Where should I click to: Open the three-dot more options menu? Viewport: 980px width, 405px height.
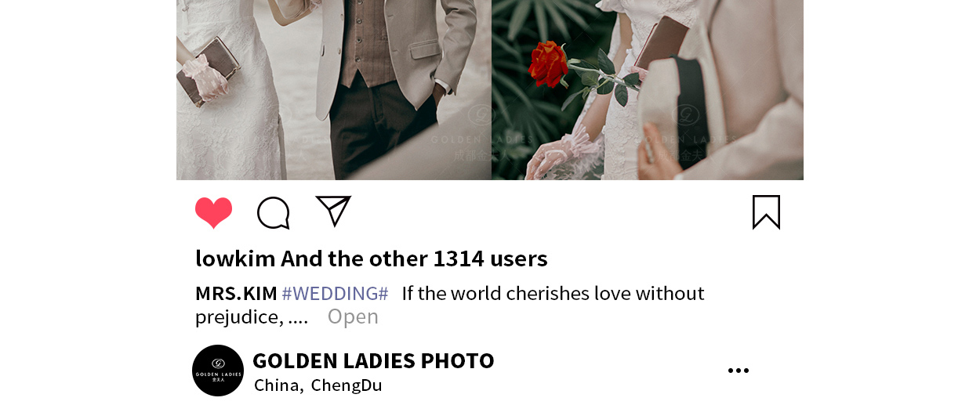pyautogui.click(x=738, y=371)
